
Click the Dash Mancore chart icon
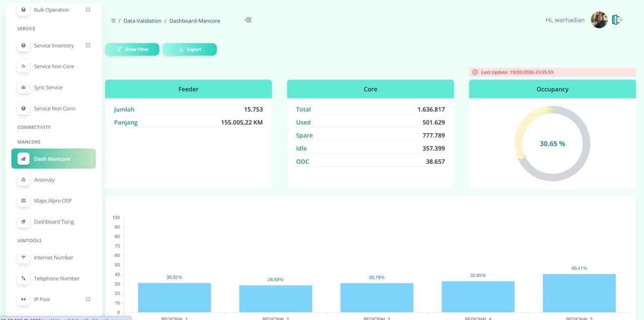[x=23, y=159]
